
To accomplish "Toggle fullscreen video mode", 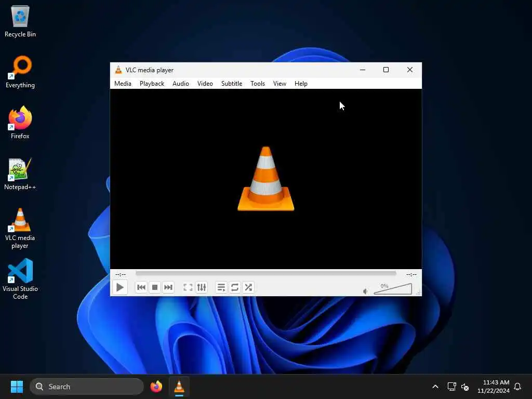I will pyautogui.click(x=188, y=287).
